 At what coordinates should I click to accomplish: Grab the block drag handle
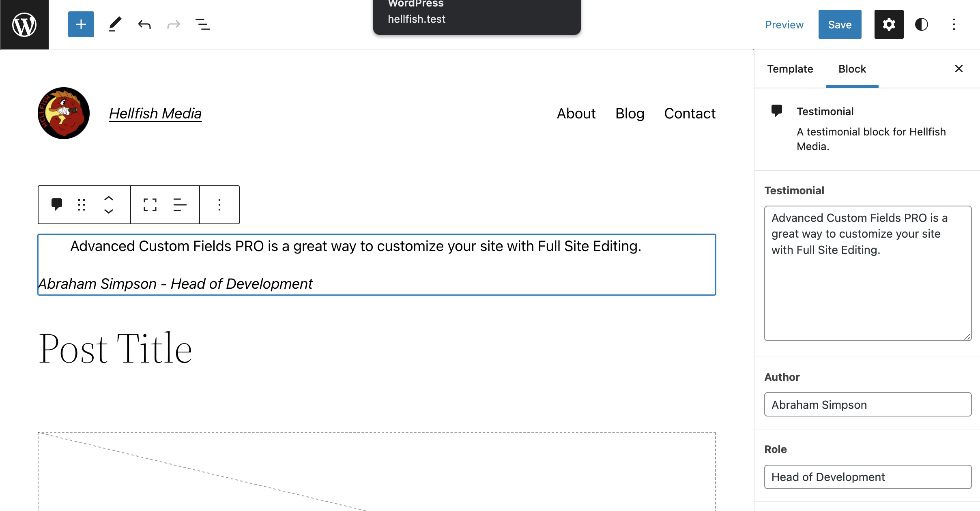coord(82,204)
